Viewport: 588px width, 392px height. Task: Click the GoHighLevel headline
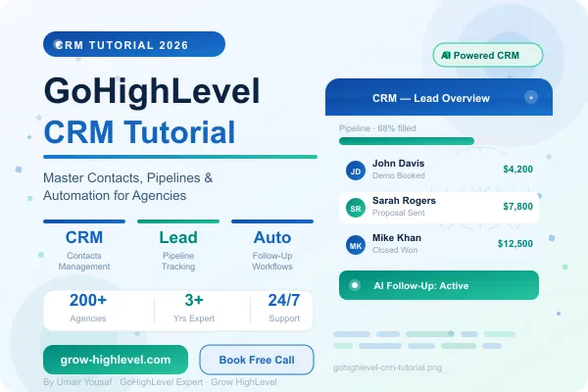coord(152,91)
